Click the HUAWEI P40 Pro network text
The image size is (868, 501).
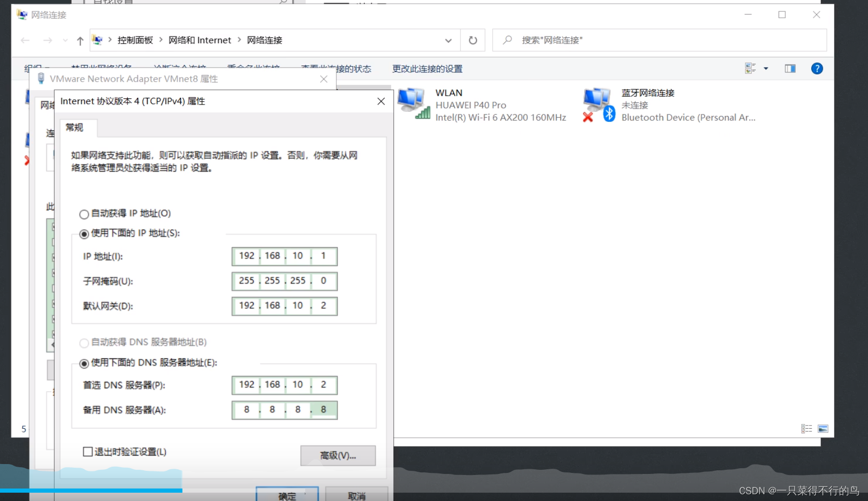(x=470, y=105)
